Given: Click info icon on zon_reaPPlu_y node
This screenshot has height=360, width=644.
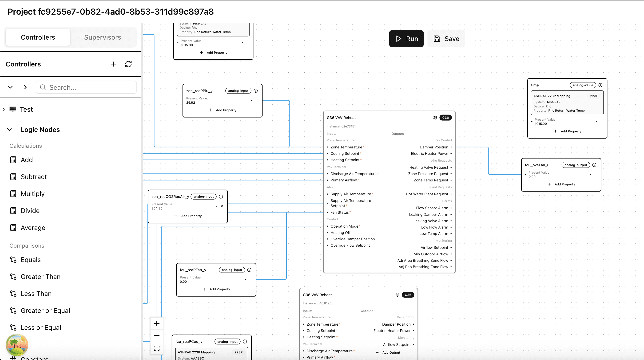Looking at the screenshot, I should 255,91.
